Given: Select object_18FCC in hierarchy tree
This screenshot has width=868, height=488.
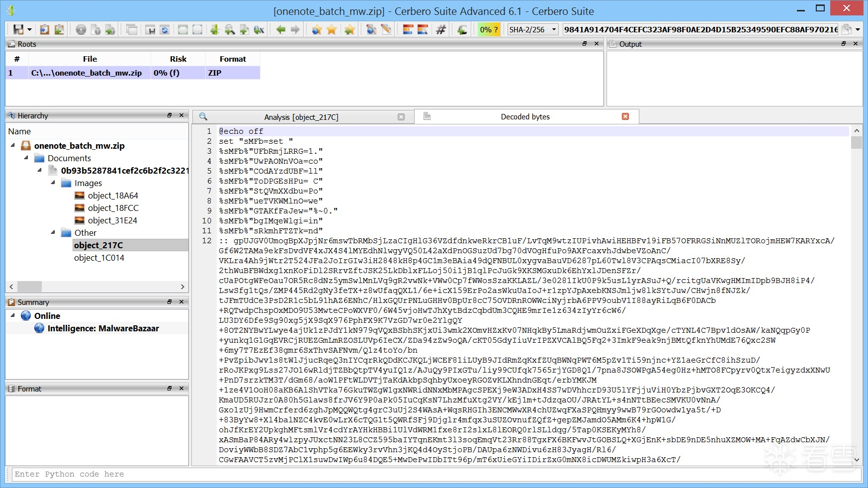Looking at the screenshot, I should tap(113, 208).
